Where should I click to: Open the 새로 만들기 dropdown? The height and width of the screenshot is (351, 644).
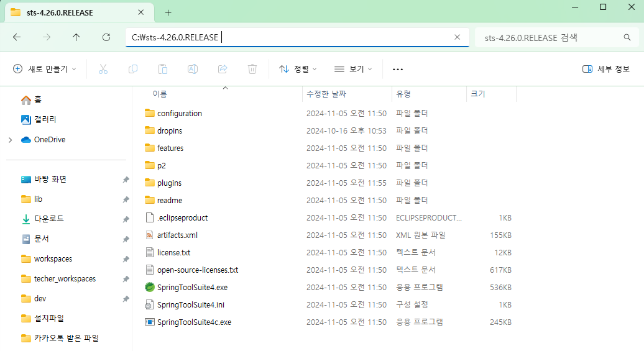click(44, 69)
